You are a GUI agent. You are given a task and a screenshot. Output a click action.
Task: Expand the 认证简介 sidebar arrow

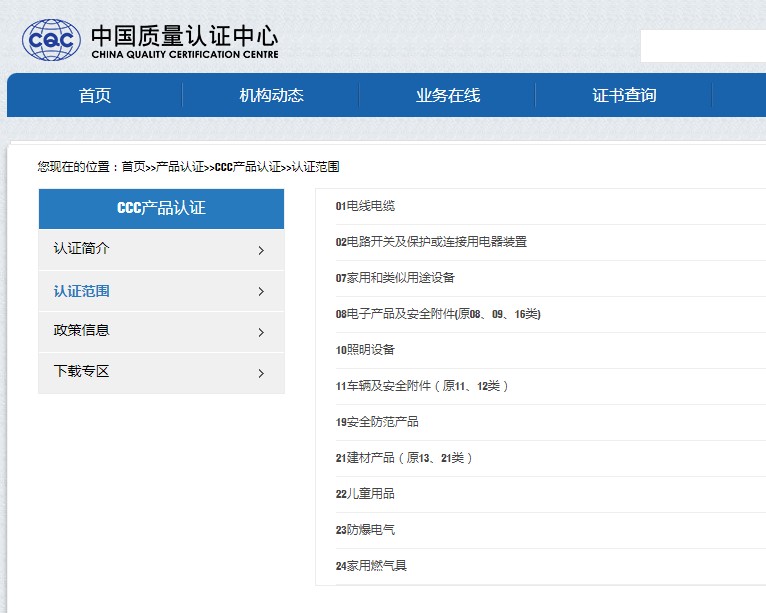[x=261, y=250]
